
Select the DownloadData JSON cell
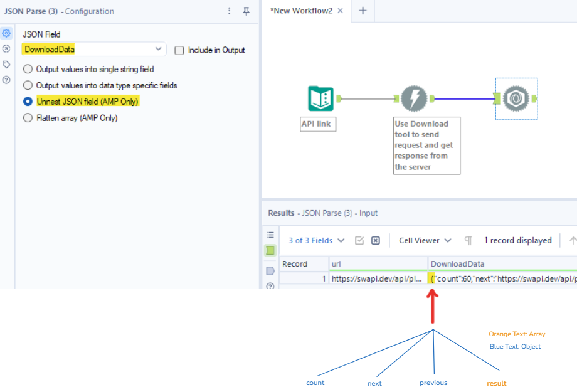[x=502, y=278]
